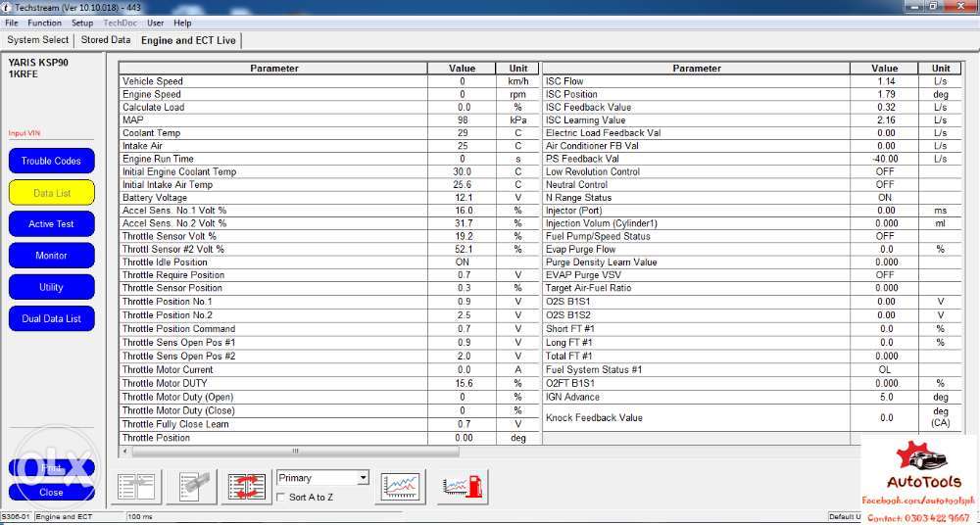Click the Print button
This screenshot has width=980, height=525.
point(51,468)
